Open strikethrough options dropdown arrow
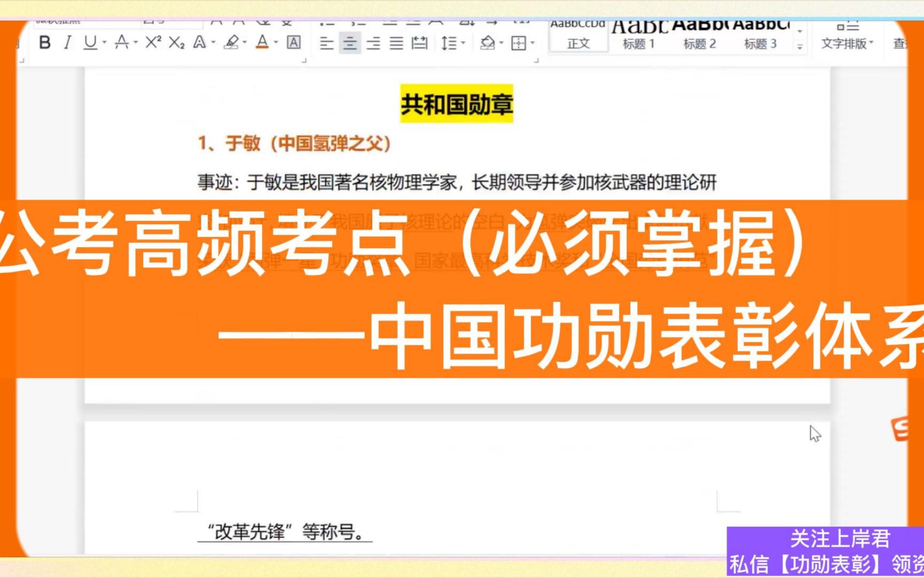The width and height of the screenshot is (924, 578). [136, 42]
